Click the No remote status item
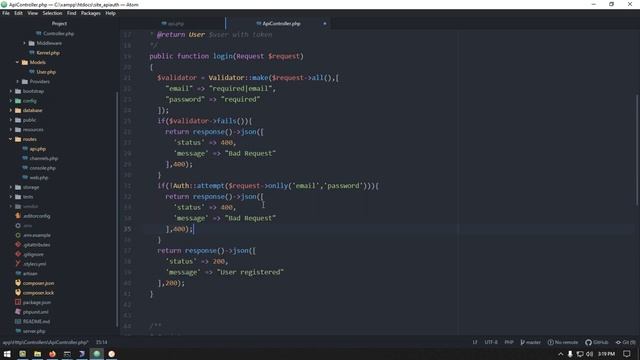640x360 pixels. coord(563,342)
